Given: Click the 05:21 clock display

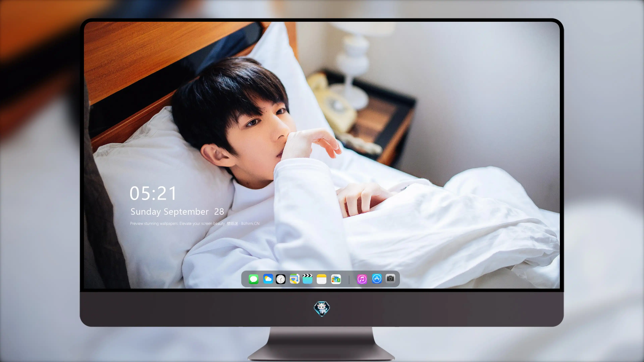Looking at the screenshot, I should point(153,193).
